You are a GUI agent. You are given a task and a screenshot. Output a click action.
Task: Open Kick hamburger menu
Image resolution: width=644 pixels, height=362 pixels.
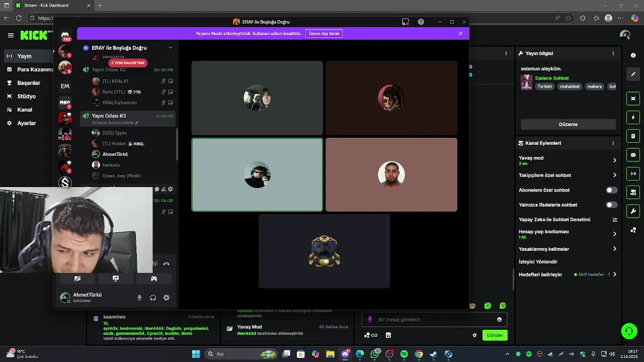11,35
